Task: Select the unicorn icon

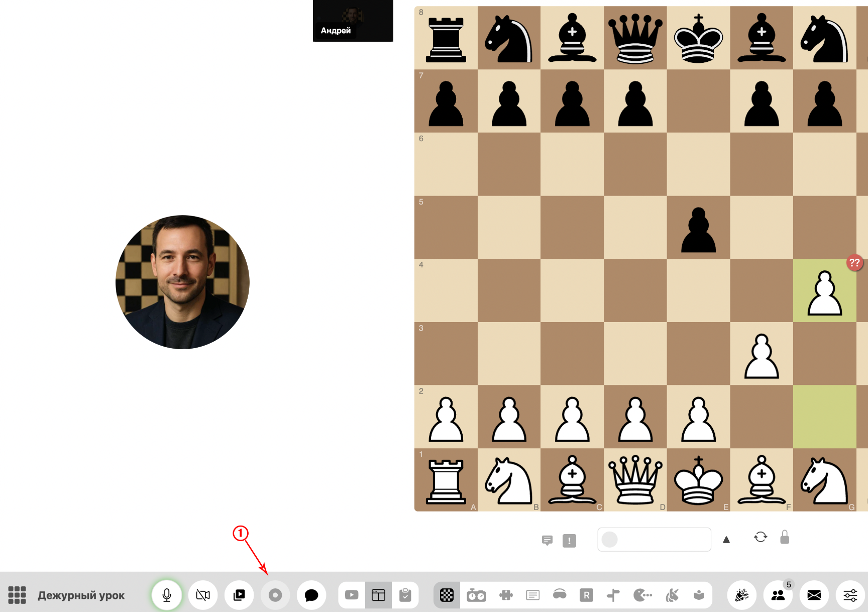Action: point(672,595)
